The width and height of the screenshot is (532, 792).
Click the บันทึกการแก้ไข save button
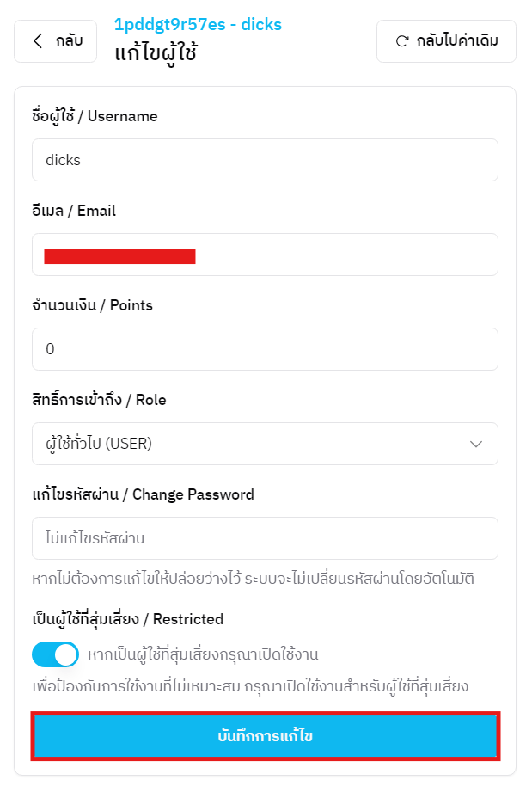point(265,737)
